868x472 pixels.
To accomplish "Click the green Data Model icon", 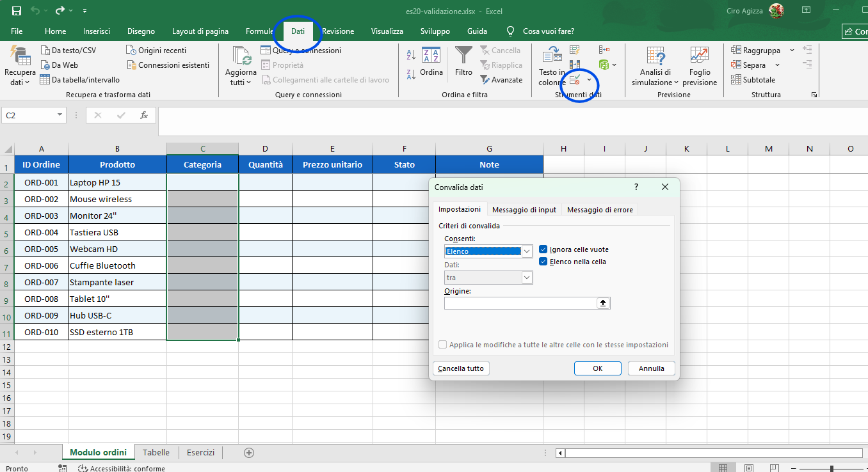I will point(603,65).
